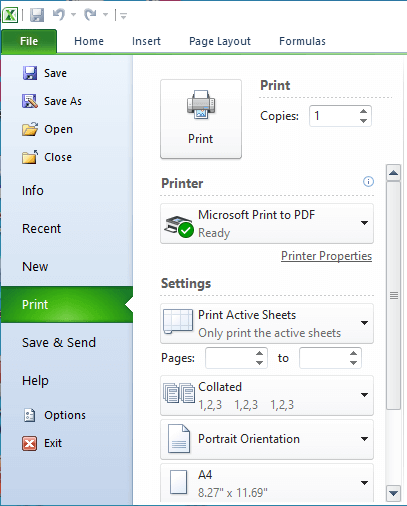The image size is (407, 506).
Task: Click the Save icon in quick access toolbar
Action: pyautogui.click(x=37, y=15)
